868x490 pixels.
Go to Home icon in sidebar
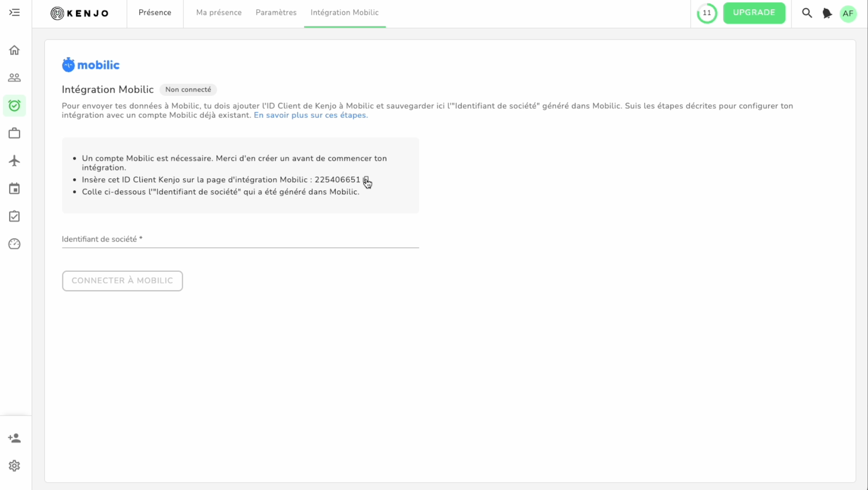click(15, 50)
